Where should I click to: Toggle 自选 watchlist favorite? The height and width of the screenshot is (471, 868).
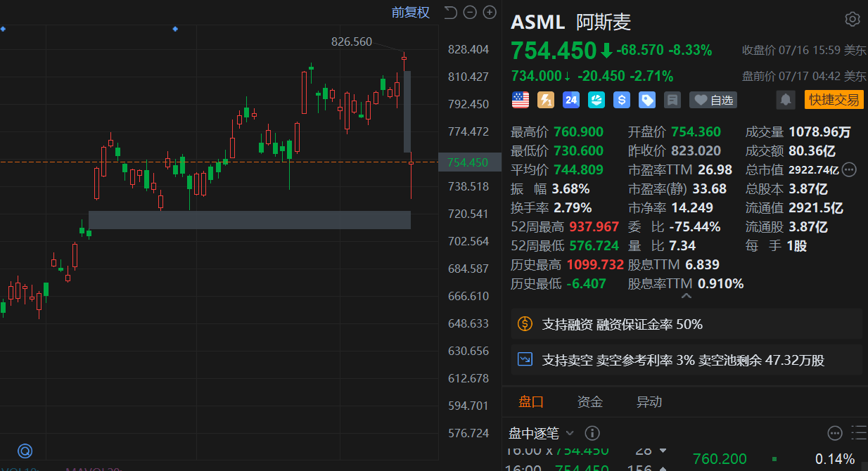pos(713,100)
